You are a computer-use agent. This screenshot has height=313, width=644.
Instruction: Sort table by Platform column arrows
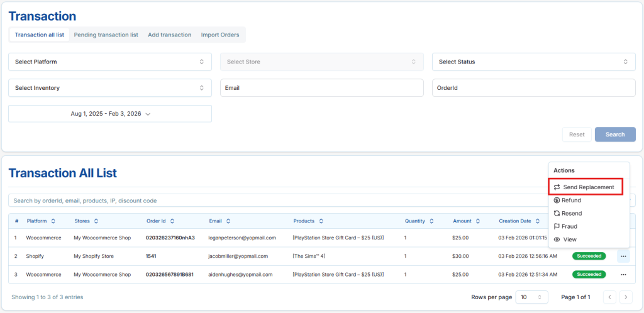tap(53, 221)
